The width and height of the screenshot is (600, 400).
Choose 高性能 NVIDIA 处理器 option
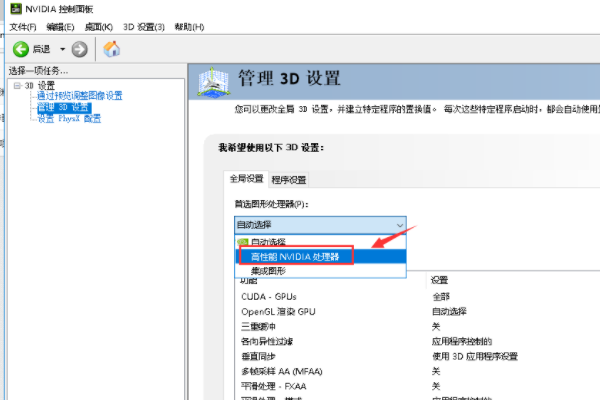click(x=295, y=257)
